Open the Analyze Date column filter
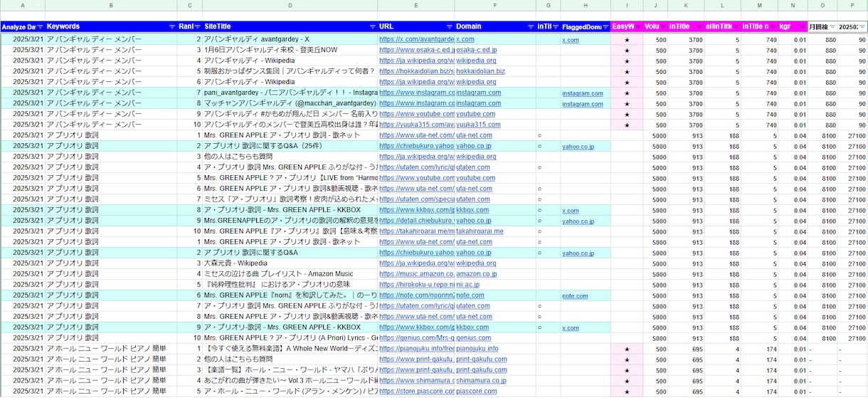Screen dimensions: 868x398 click(41, 27)
